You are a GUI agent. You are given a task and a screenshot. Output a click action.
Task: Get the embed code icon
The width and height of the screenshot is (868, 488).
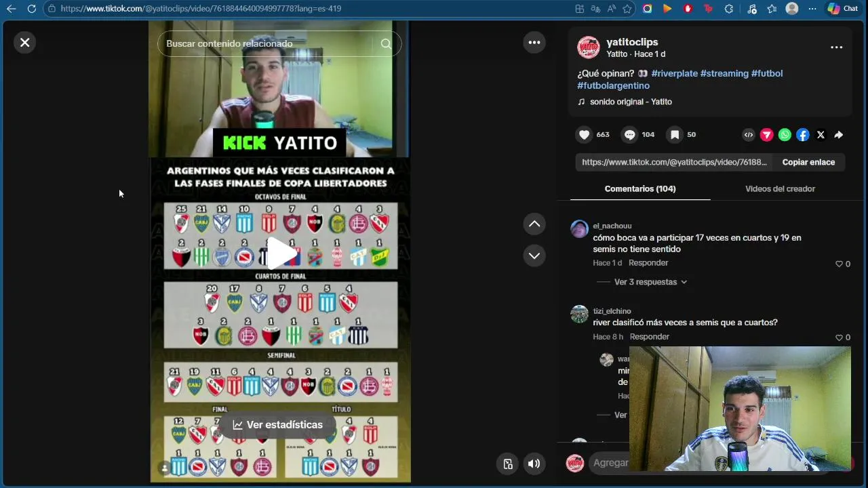tap(749, 135)
